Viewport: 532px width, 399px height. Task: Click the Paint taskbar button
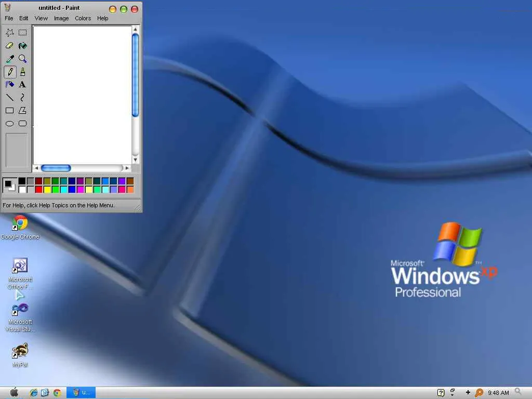81,393
